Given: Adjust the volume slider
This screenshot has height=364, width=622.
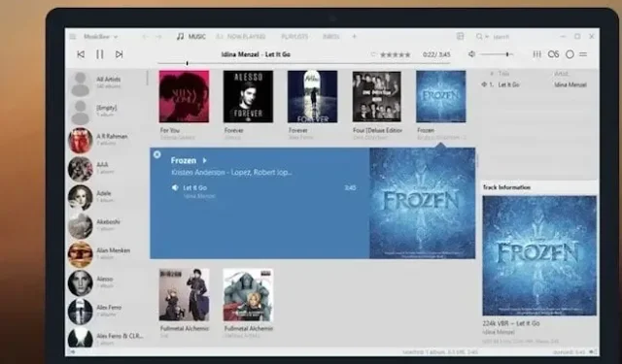Looking at the screenshot, I should 496,54.
